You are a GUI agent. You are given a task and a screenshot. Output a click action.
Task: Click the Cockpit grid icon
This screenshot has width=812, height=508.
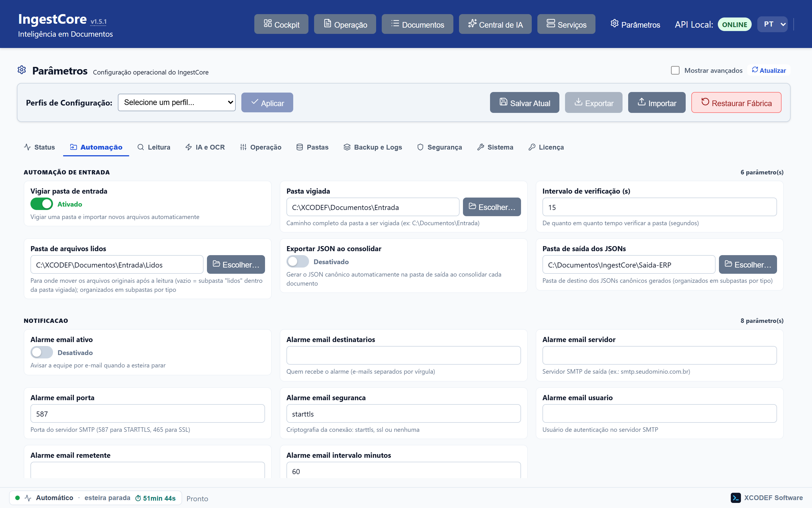click(267, 23)
